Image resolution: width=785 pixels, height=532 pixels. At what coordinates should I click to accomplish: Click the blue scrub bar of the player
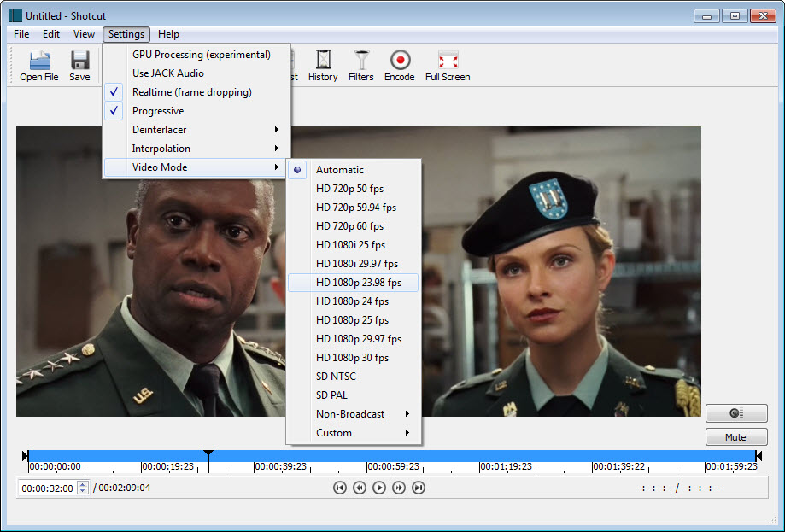392,455
